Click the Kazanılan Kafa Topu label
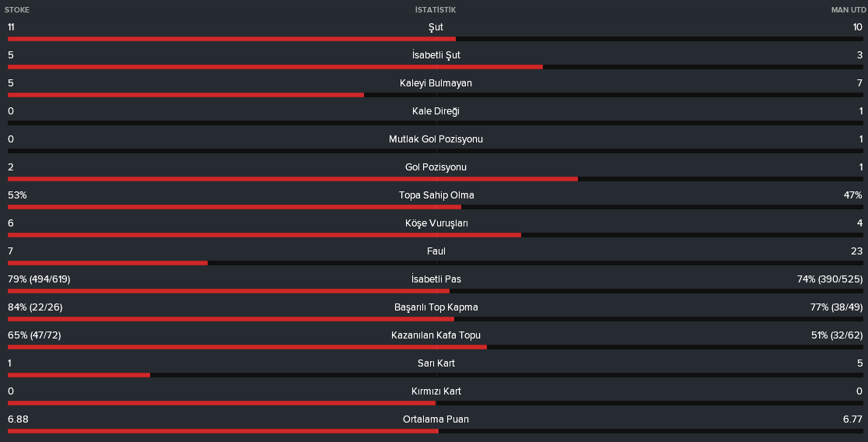868x442 pixels. pos(436,335)
